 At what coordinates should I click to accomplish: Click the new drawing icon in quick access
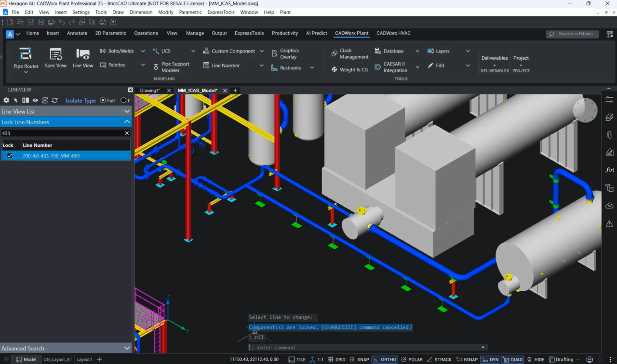point(10,22)
